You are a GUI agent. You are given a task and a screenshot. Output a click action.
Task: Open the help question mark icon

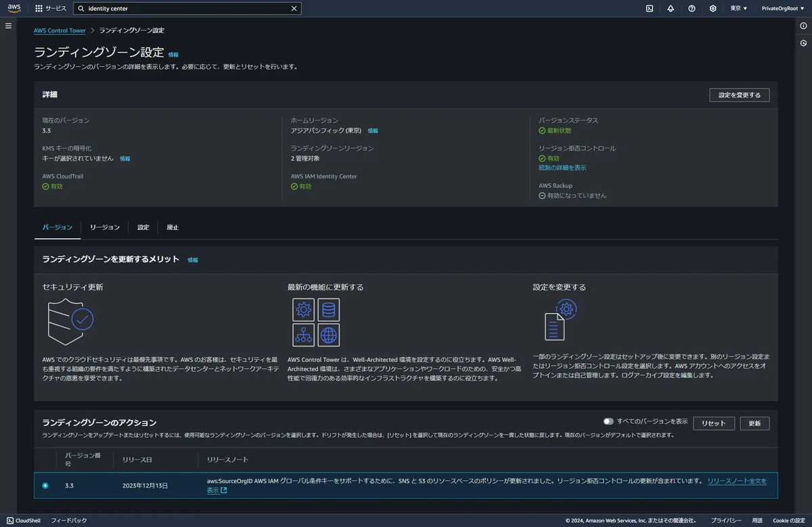(692, 8)
